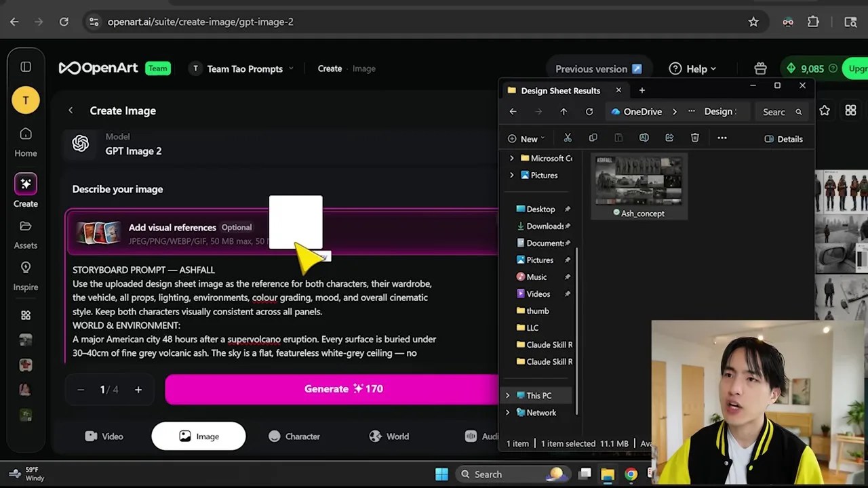
Task: Unpin Videos from Quick access
Action: (568, 294)
